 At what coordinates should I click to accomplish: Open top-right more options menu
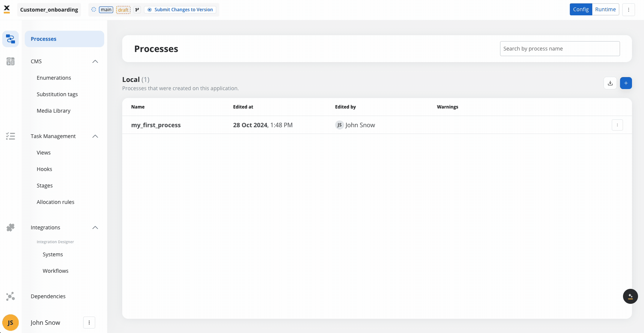point(629,10)
